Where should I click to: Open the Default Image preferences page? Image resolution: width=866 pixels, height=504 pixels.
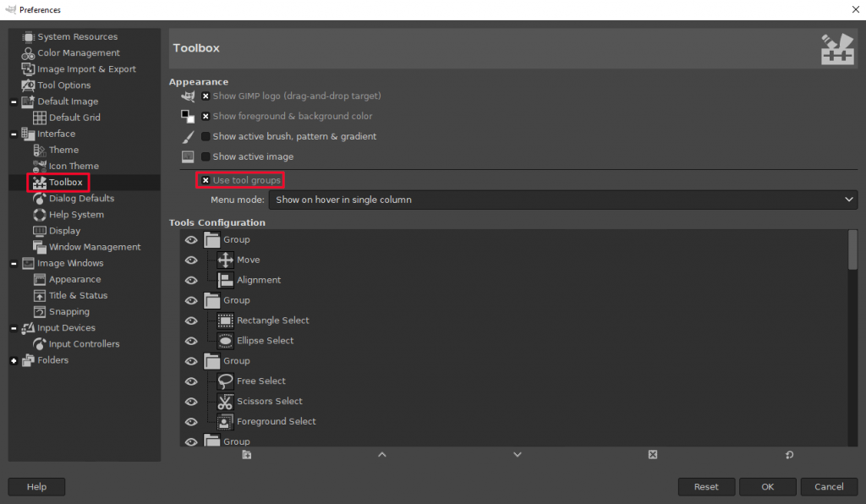coord(68,101)
